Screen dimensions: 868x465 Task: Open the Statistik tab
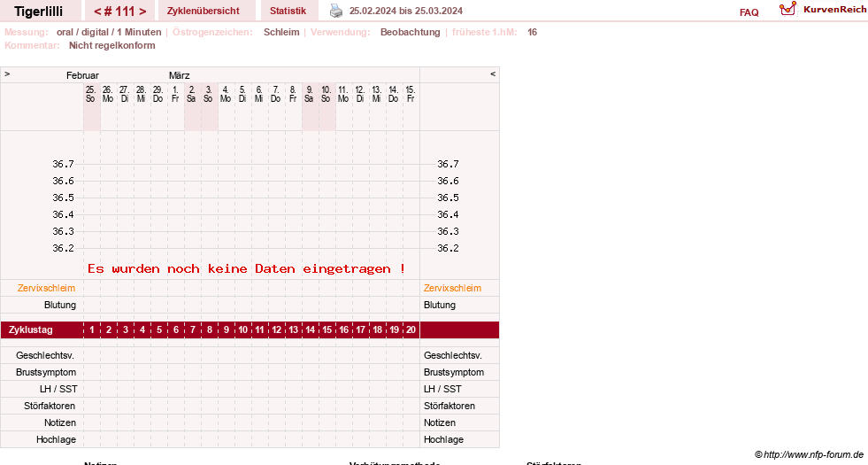pos(288,11)
